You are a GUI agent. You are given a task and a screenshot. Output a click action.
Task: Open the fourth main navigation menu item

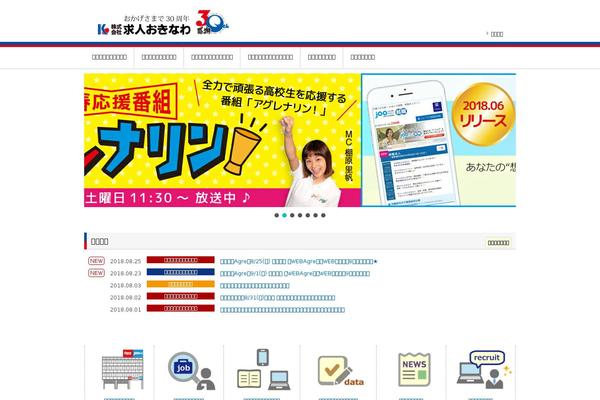[271, 57]
